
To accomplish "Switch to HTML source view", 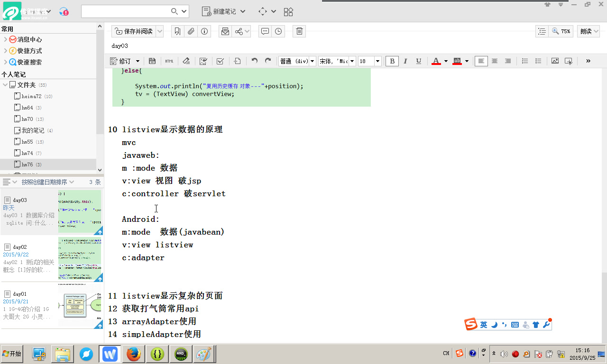I will click(x=169, y=61).
